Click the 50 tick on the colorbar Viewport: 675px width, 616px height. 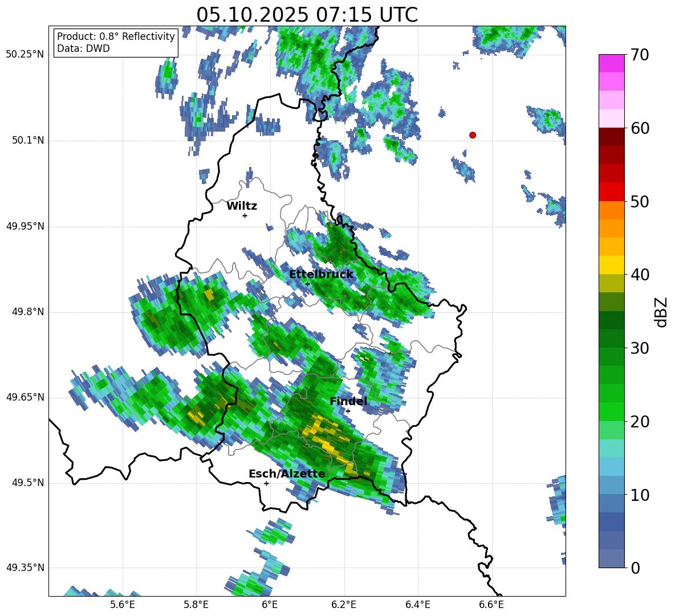(x=640, y=201)
